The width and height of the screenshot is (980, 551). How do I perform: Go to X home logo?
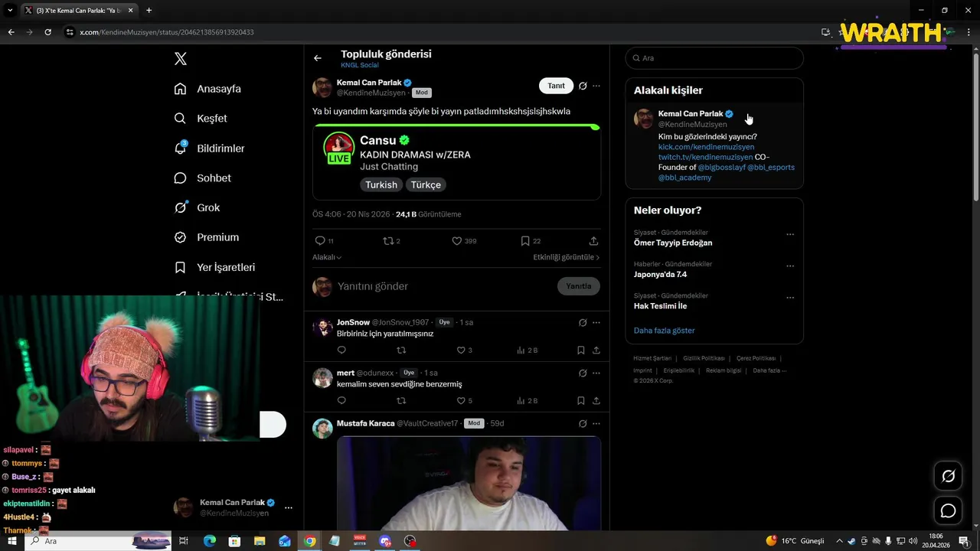[x=181, y=59]
